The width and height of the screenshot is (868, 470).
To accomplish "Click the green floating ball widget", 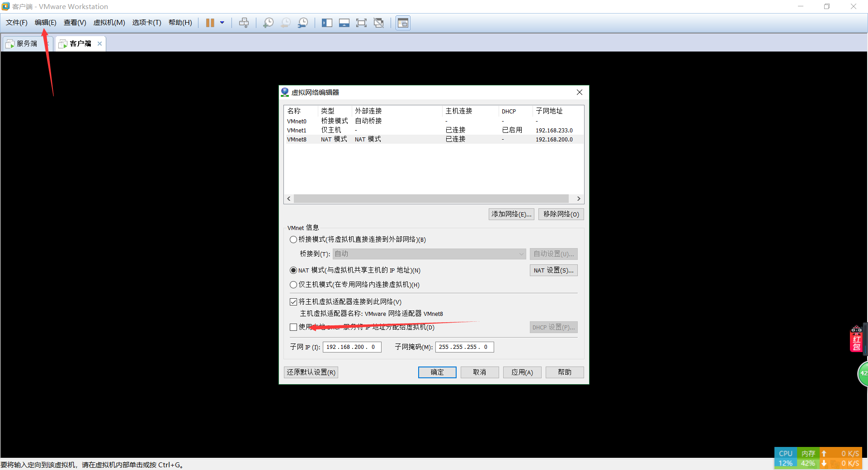I will pos(863,374).
